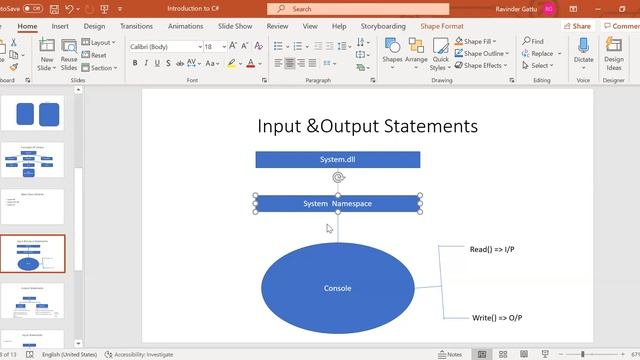Click the zoom slider handle

pos(583,354)
